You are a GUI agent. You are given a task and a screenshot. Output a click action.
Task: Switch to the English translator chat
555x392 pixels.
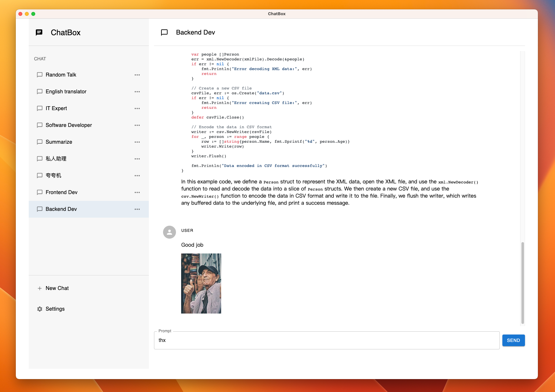pyautogui.click(x=66, y=91)
